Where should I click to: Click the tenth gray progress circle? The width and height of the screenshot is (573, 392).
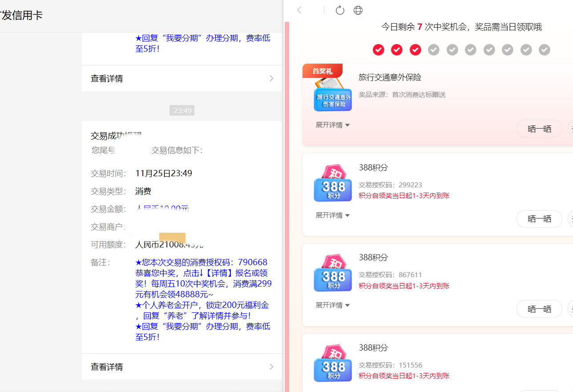(x=545, y=50)
